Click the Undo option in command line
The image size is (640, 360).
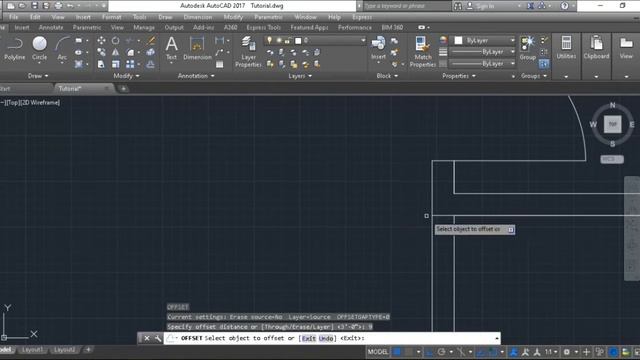coord(326,338)
